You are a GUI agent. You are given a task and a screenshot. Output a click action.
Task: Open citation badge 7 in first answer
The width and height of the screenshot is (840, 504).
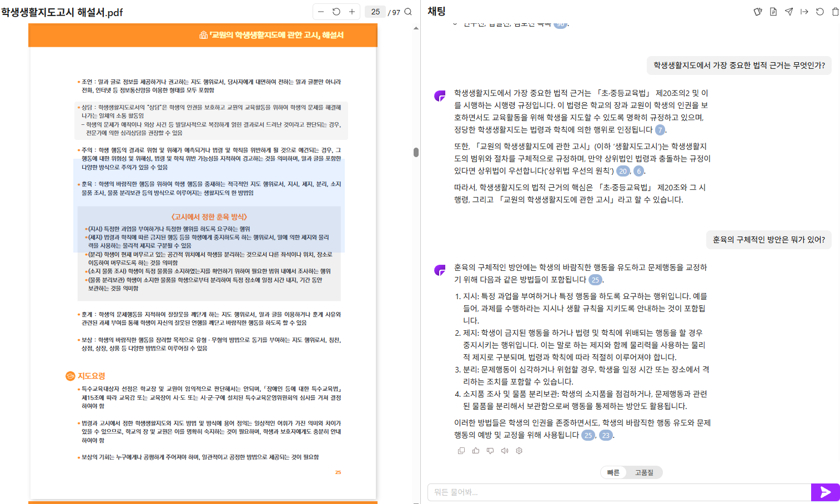pyautogui.click(x=660, y=130)
